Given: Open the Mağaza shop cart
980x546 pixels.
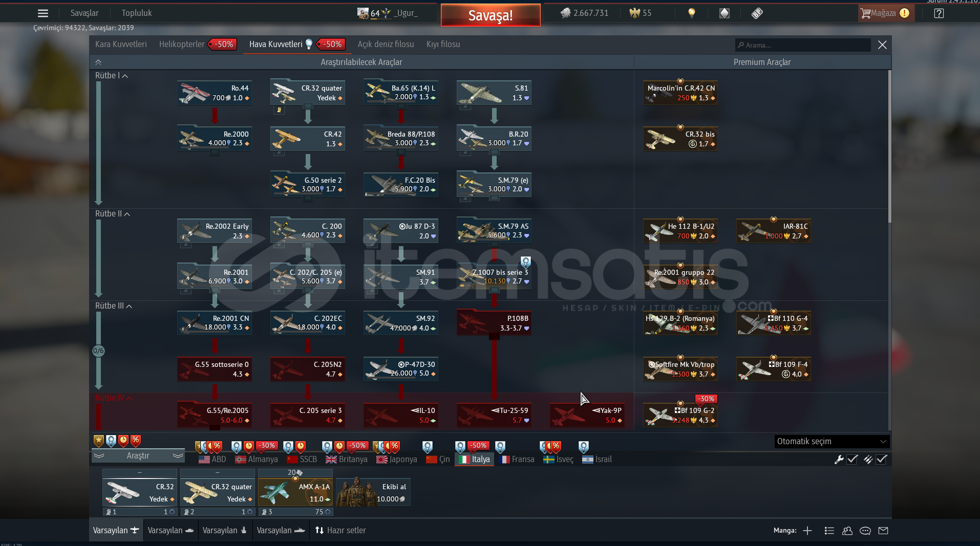Looking at the screenshot, I should coord(886,13).
